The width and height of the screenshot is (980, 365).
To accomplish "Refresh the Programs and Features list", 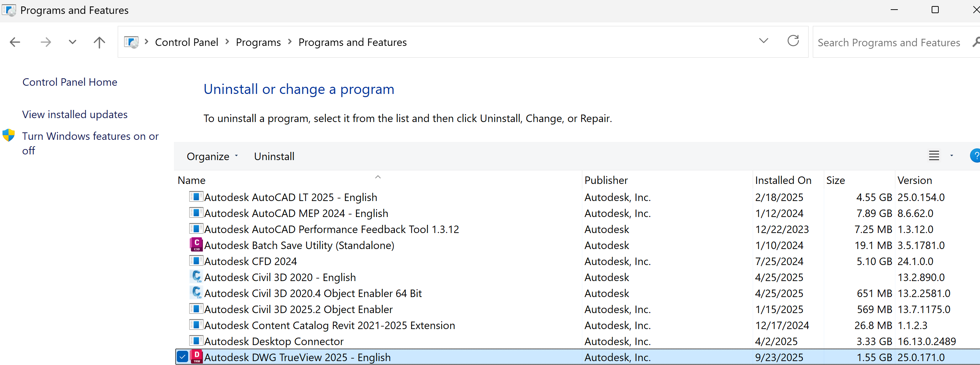I will (x=793, y=41).
